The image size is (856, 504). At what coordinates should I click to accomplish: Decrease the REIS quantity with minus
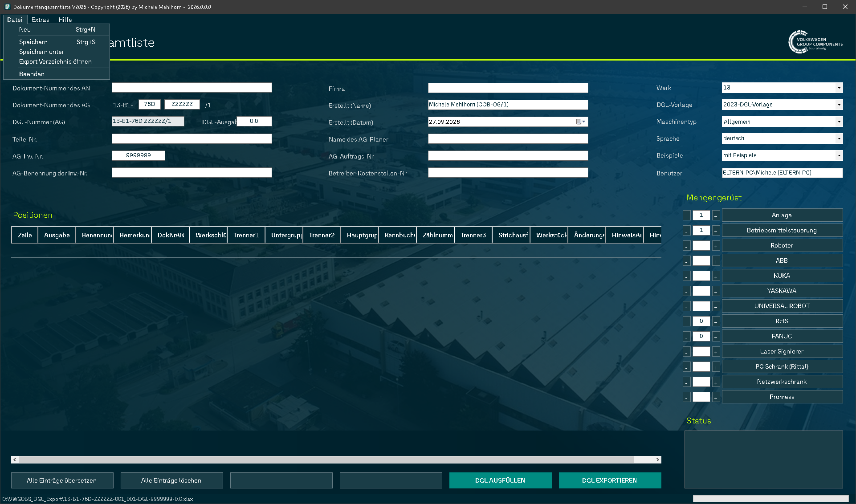coord(687,322)
